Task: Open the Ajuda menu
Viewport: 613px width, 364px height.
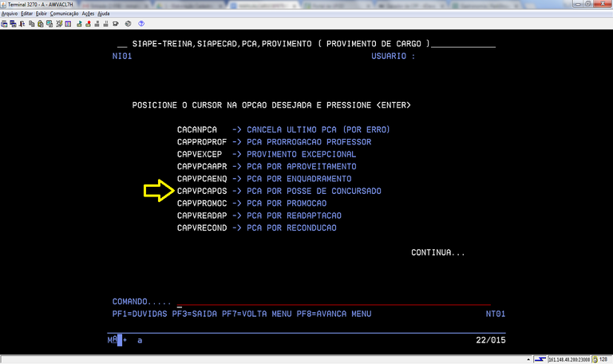Action: click(x=104, y=14)
